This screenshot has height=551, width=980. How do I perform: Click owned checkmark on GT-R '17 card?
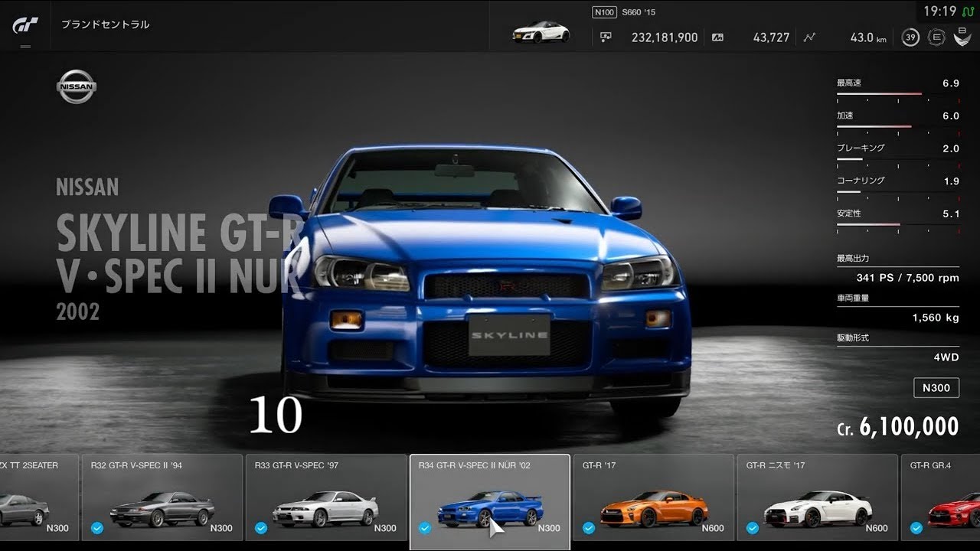(x=588, y=528)
